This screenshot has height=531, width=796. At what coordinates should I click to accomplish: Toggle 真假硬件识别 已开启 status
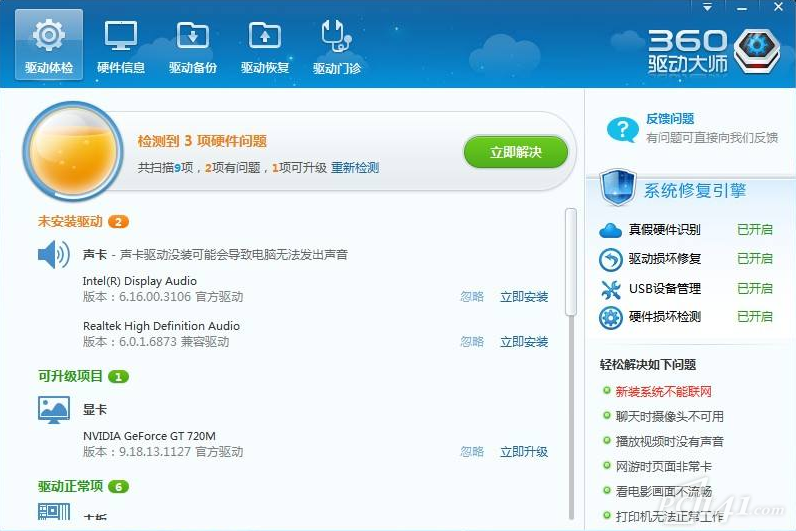click(754, 230)
